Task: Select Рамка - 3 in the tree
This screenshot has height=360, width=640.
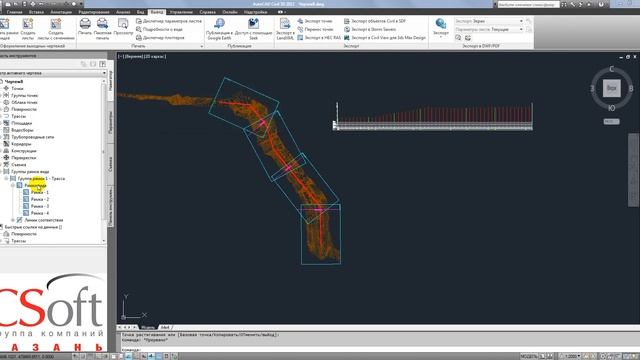Action: (x=40, y=206)
